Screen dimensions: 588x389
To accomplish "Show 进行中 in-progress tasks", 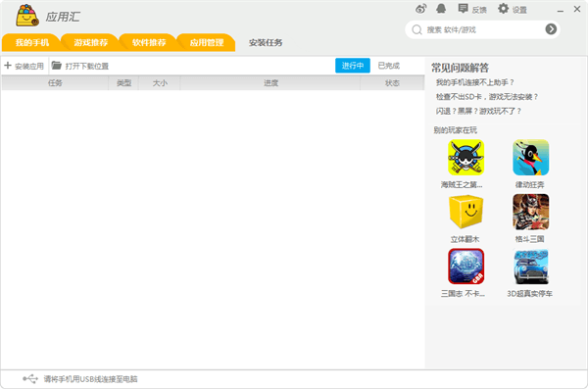I will 353,66.
